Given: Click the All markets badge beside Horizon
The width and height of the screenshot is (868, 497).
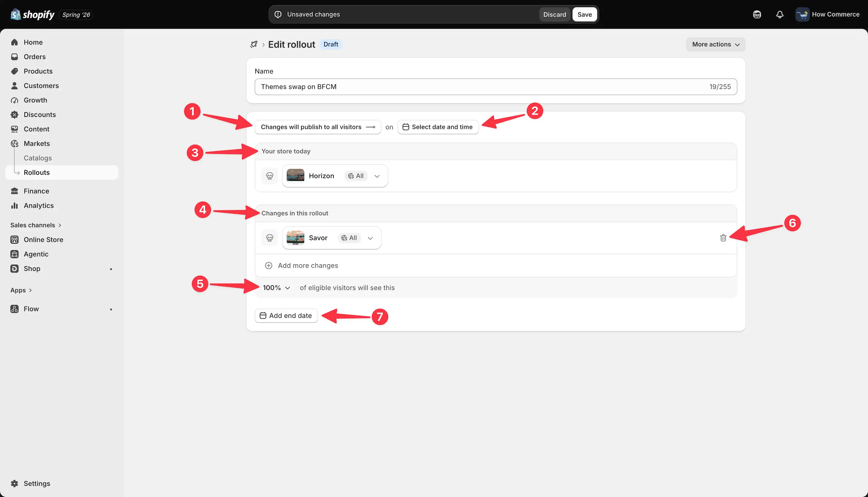Looking at the screenshot, I should [x=356, y=176].
